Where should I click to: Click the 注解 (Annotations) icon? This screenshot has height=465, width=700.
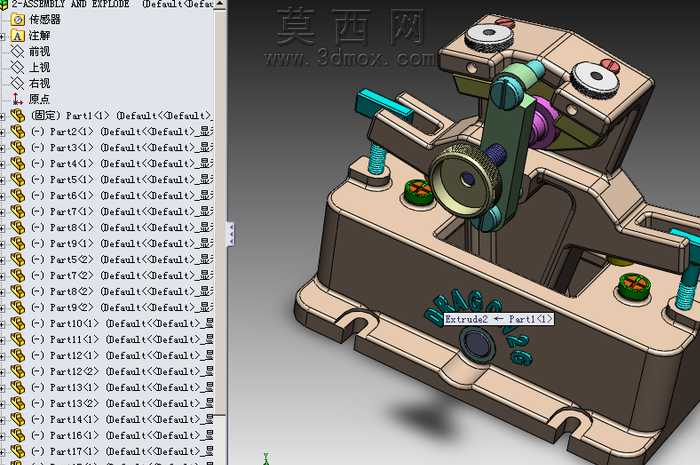click(x=18, y=36)
